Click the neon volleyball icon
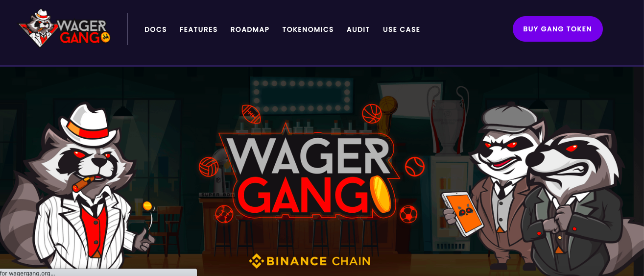This screenshot has width=644, height=276. [209, 167]
